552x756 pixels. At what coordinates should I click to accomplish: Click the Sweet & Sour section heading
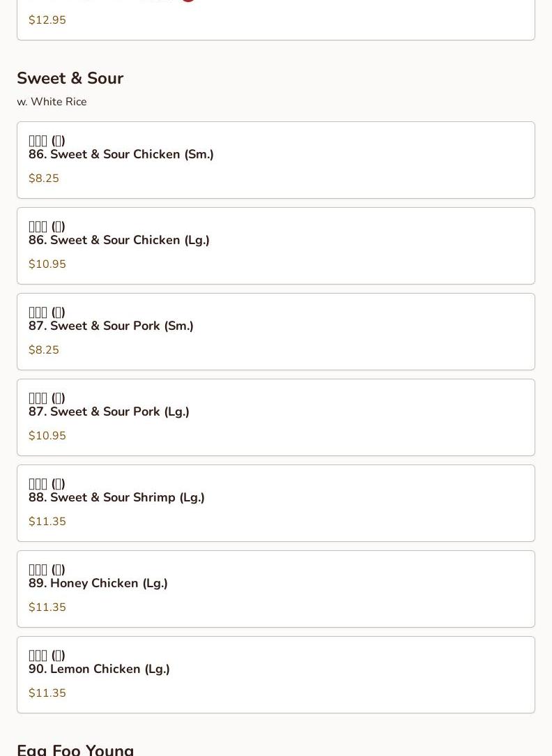click(70, 78)
